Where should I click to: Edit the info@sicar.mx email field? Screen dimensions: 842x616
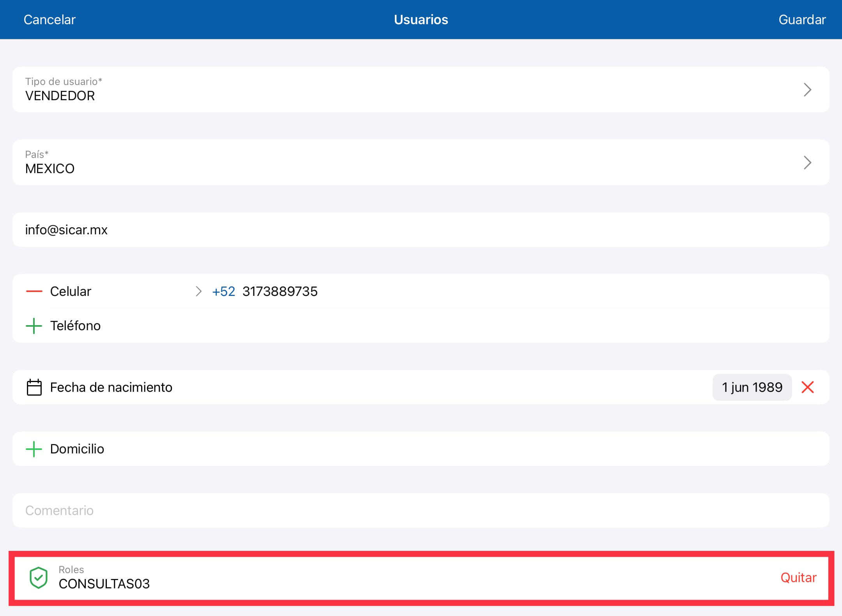tap(421, 230)
